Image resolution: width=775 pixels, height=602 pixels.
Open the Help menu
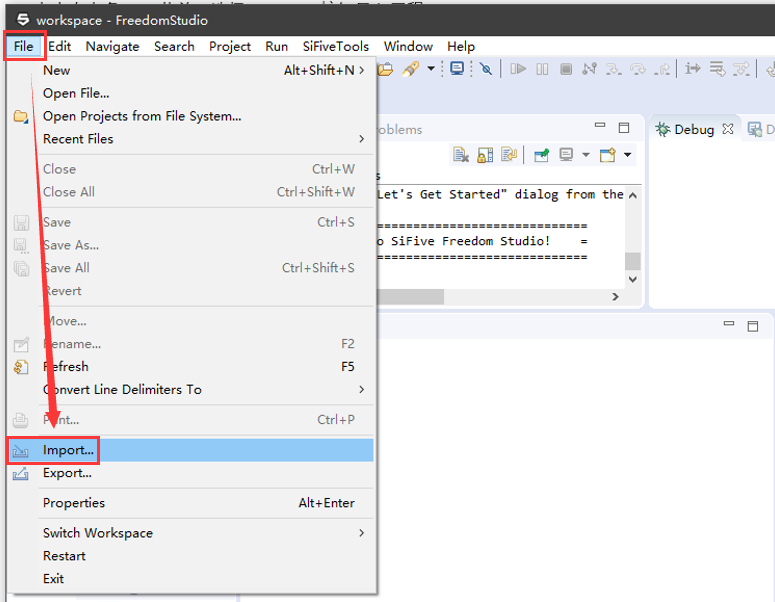tap(461, 46)
